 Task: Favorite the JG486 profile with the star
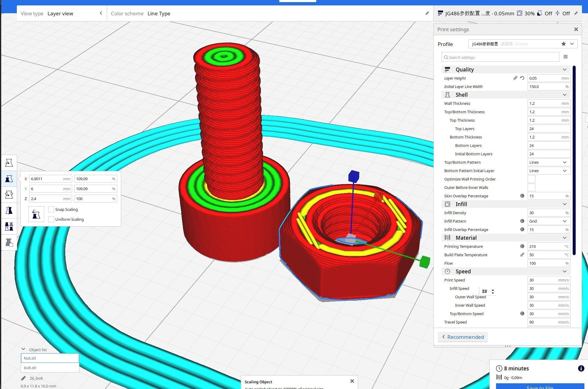coord(563,44)
